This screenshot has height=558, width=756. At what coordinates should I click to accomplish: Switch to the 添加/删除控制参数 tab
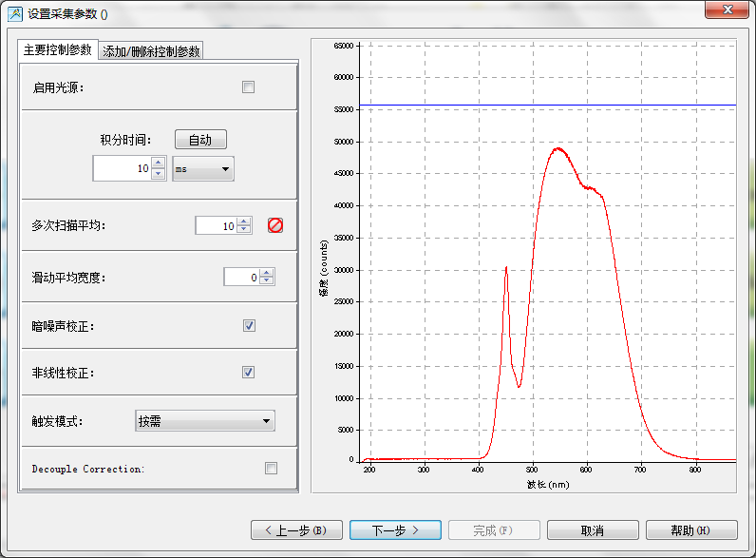(152, 51)
